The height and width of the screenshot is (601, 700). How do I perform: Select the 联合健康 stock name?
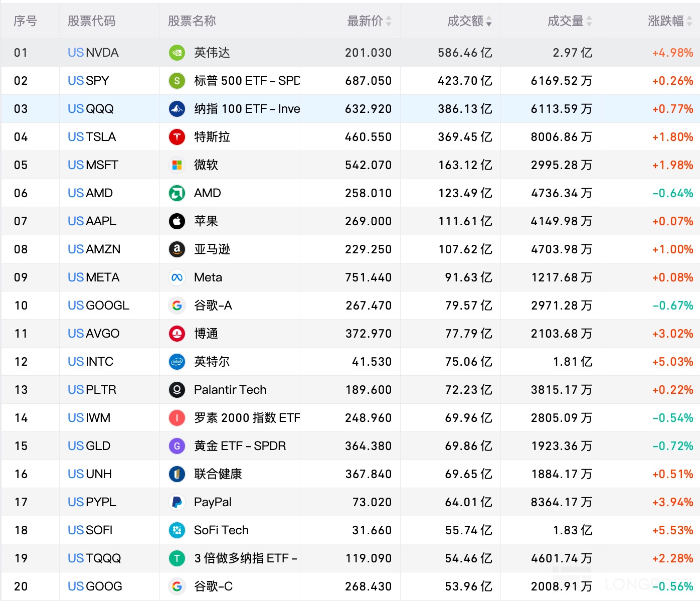(x=218, y=474)
